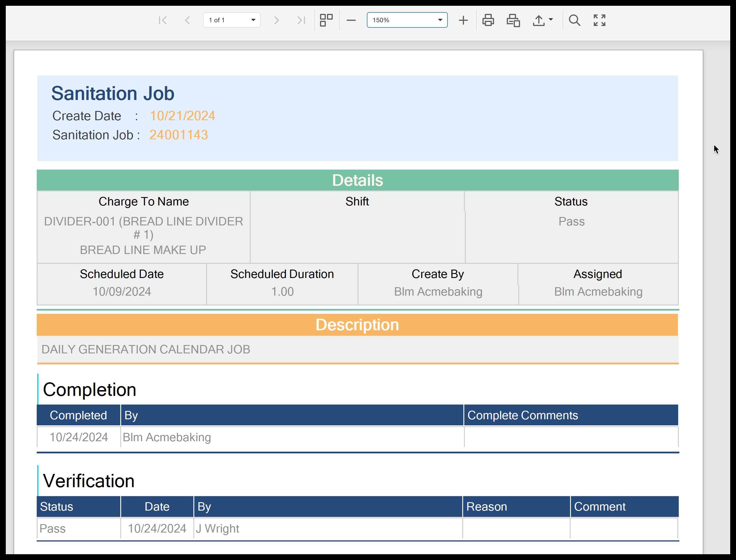Switch viewer to full screen mode
The image size is (736, 560).
tap(599, 20)
